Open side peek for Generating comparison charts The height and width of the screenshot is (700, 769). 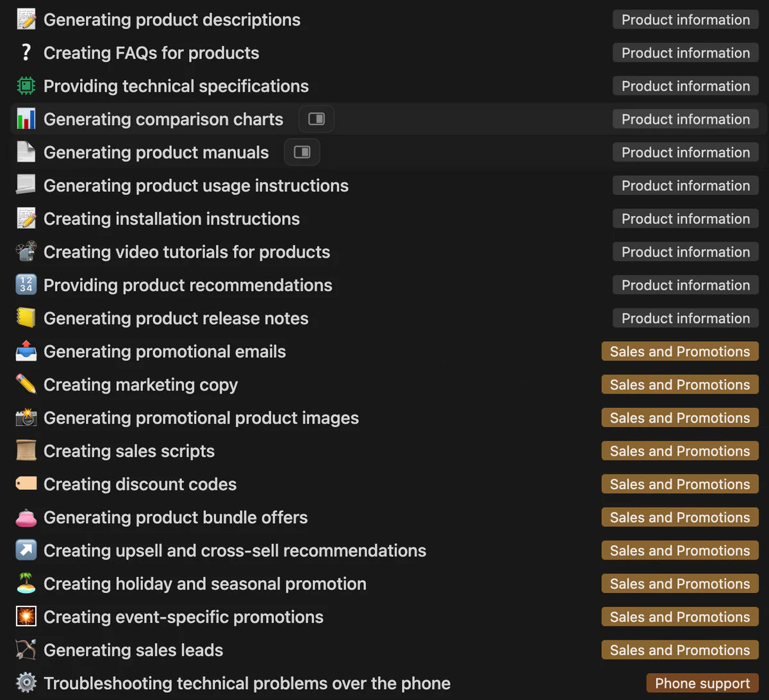pos(317,119)
